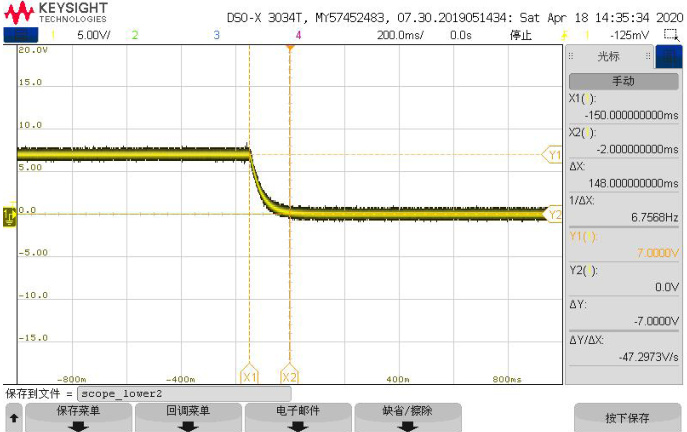Toggle channel 3 in the top bar
This screenshot has width=687, height=432.
(216, 35)
